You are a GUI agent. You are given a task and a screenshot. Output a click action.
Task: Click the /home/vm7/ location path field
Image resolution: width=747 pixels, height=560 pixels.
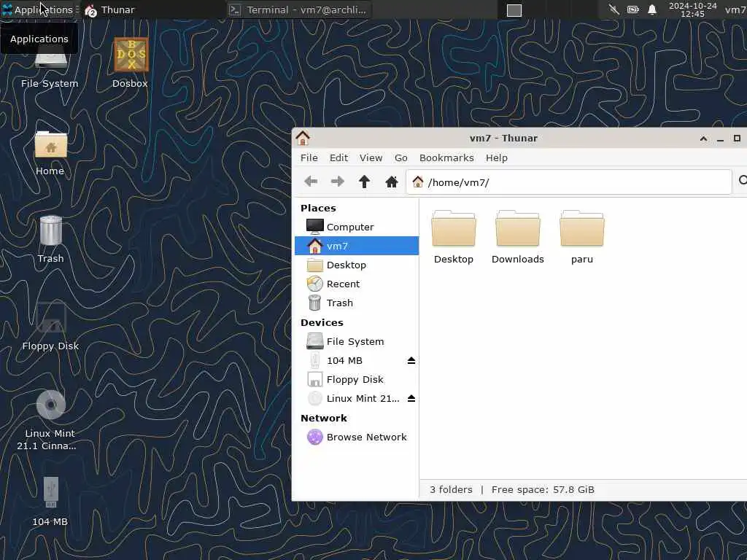pos(569,182)
